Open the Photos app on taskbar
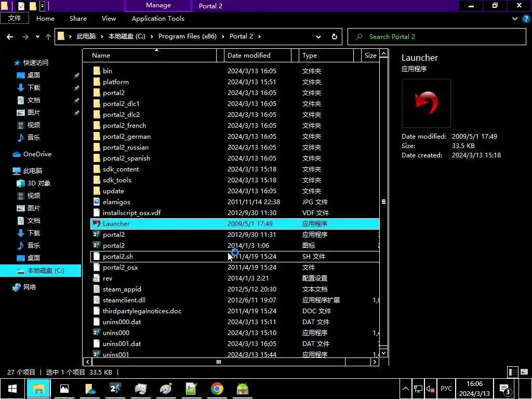The image size is (532, 399). point(64,389)
